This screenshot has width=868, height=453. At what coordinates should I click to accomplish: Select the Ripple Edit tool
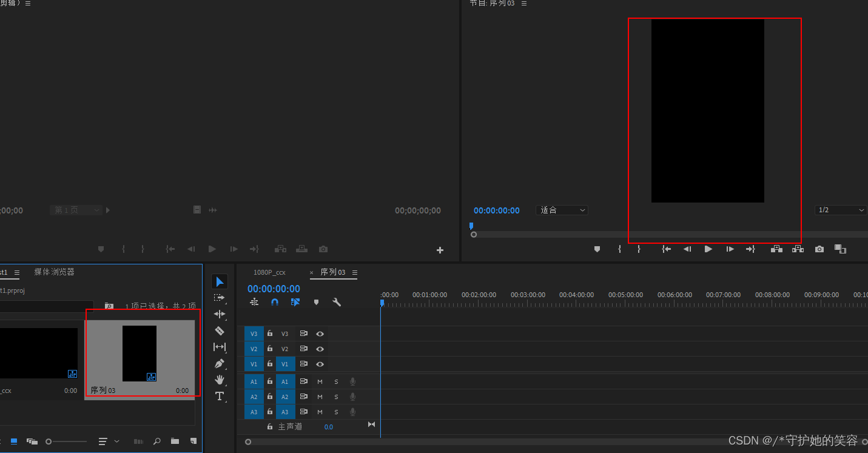(x=220, y=314)
